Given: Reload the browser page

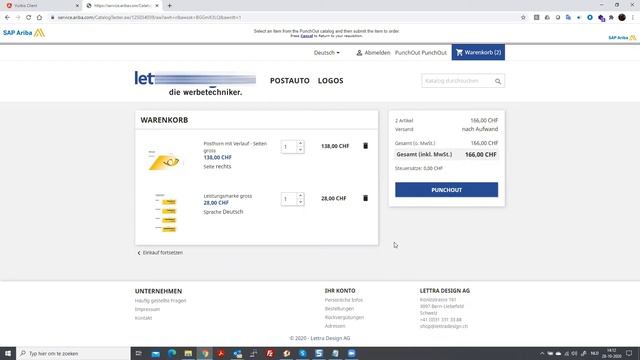Looking at the screenshot, I should coord(28,18).
